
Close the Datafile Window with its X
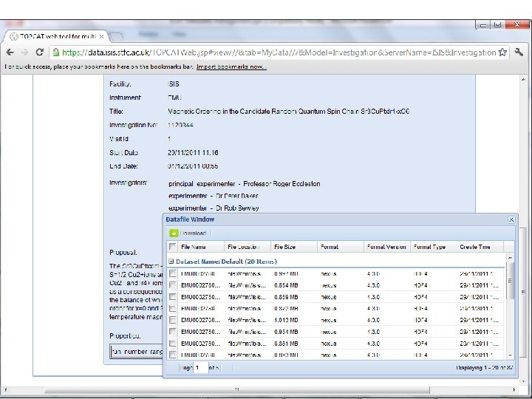coord(511,219)
